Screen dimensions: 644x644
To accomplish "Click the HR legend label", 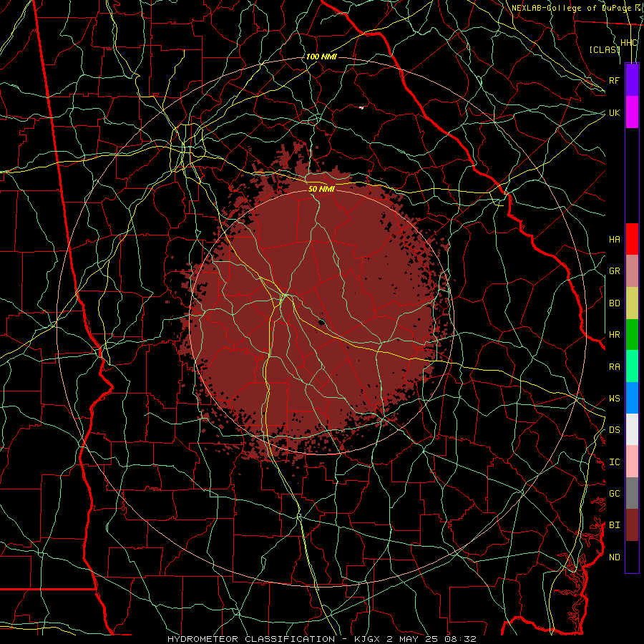I will point(615,335).
